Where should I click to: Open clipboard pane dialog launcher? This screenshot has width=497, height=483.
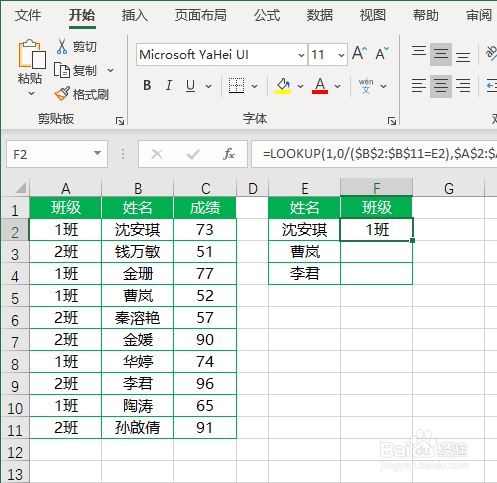click(x=120, y=121)
